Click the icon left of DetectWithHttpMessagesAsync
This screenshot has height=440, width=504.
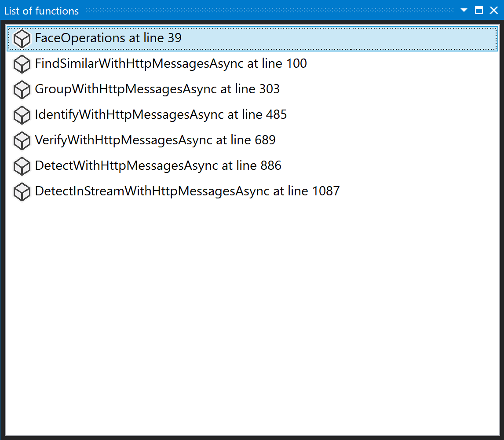click(22, 166)
